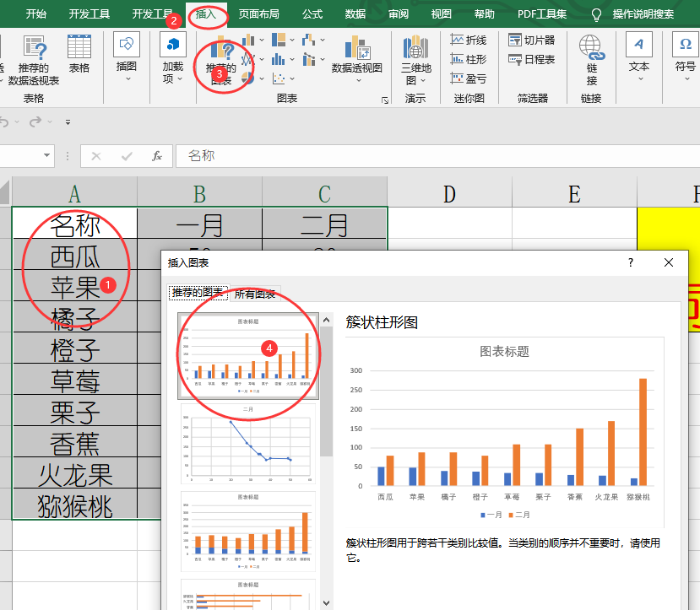Expand the statistic chart dropdown arrow
Screen dimensions: 700x610
(292, 59)
